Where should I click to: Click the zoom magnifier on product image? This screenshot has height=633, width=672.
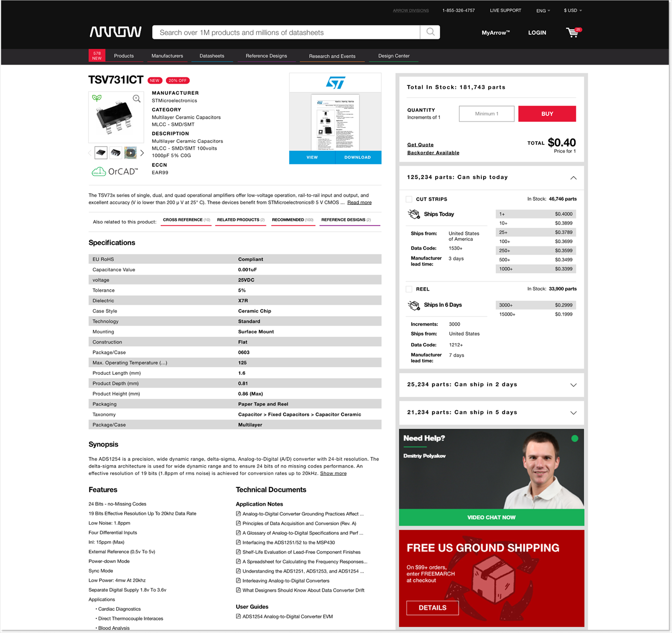[x=136, y=98]
